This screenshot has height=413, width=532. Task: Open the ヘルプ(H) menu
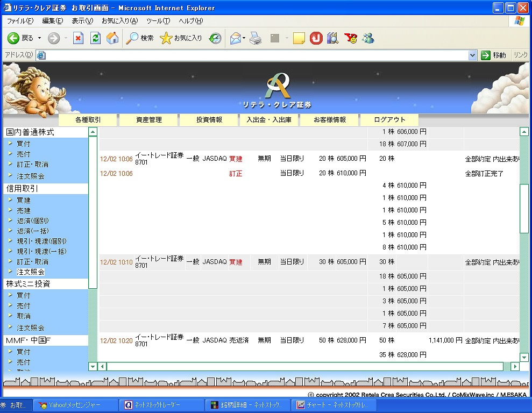[190, 21]
